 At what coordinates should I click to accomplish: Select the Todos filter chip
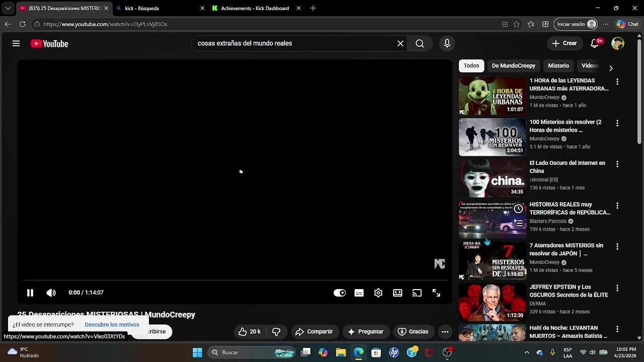click(471, 66)
